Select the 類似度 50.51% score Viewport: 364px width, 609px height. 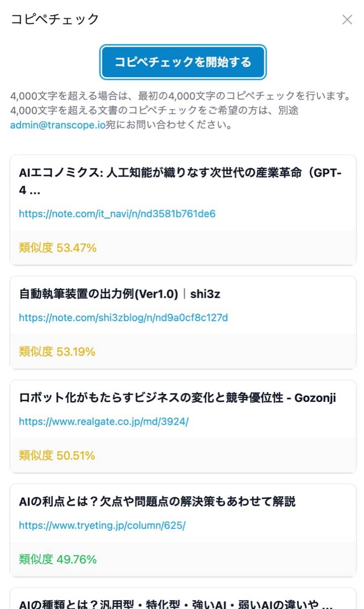click(57, 455)
